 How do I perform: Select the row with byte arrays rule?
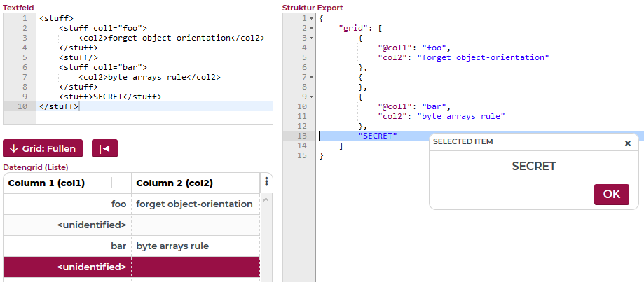point(131,246)
